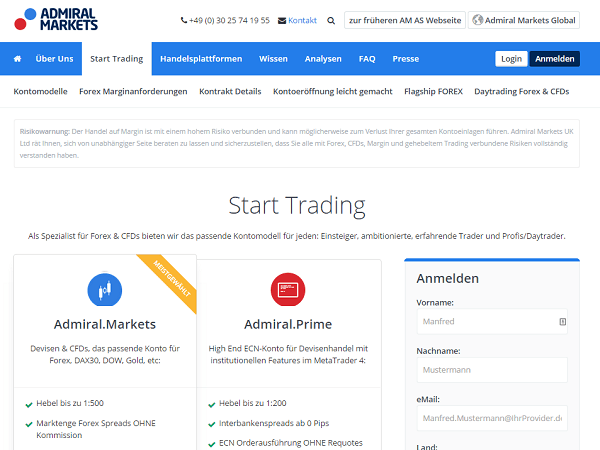Open the Kontomodelle submenu link
The height and width of the screenshot is (450, 600).
(x=41, y=91)
